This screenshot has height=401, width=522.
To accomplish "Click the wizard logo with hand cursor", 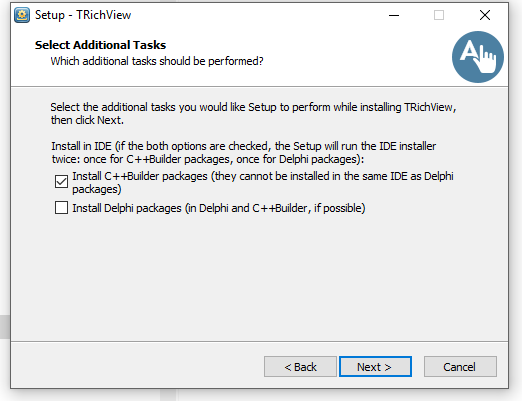I will point(478,57).
